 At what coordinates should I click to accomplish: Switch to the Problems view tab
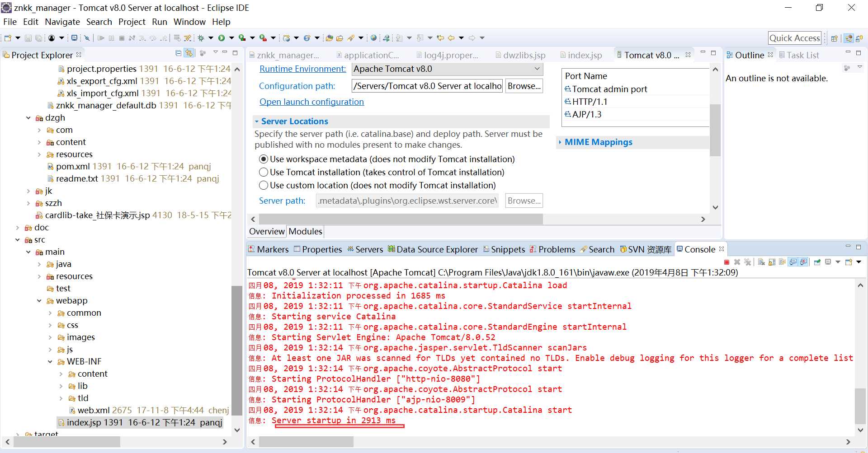pos(552,249)
